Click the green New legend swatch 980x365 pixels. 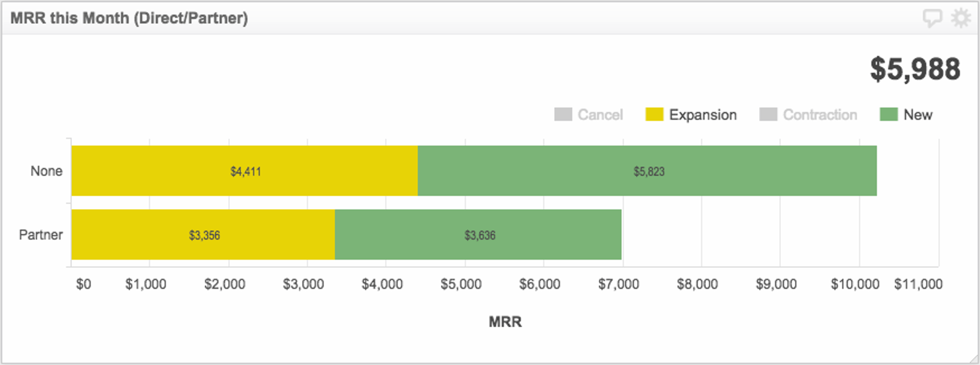(889, 114)
